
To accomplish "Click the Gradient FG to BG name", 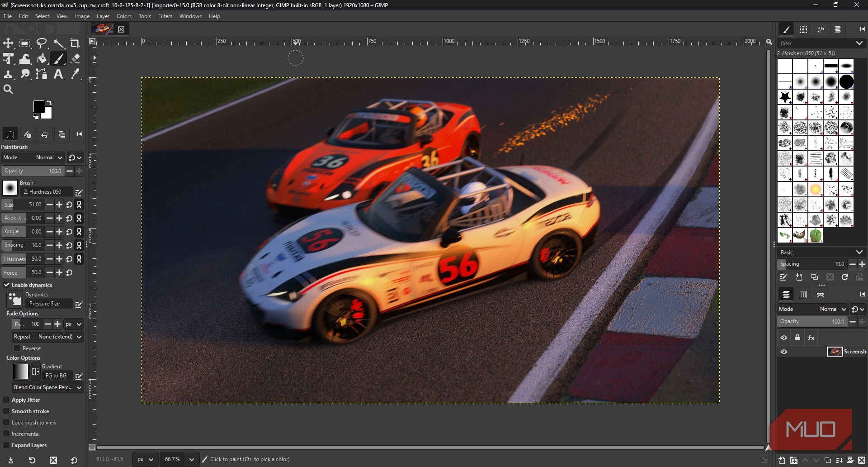I will 56,376.
